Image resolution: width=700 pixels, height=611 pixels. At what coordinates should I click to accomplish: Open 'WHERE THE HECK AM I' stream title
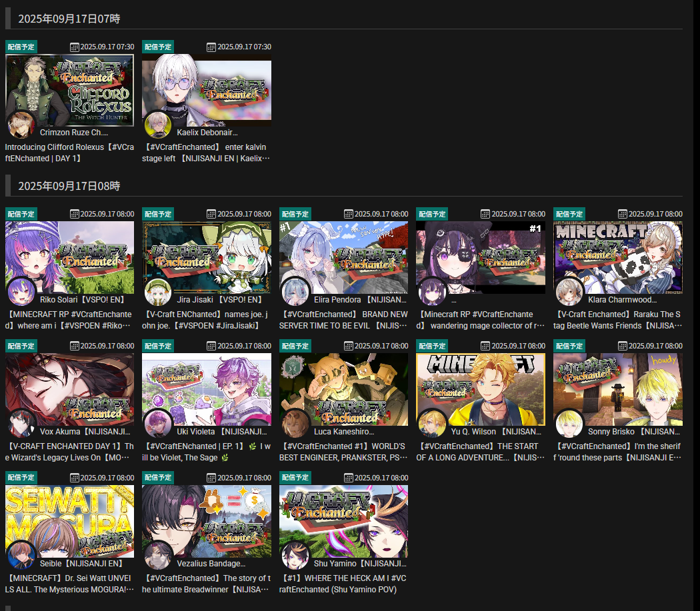coord(343,584)
